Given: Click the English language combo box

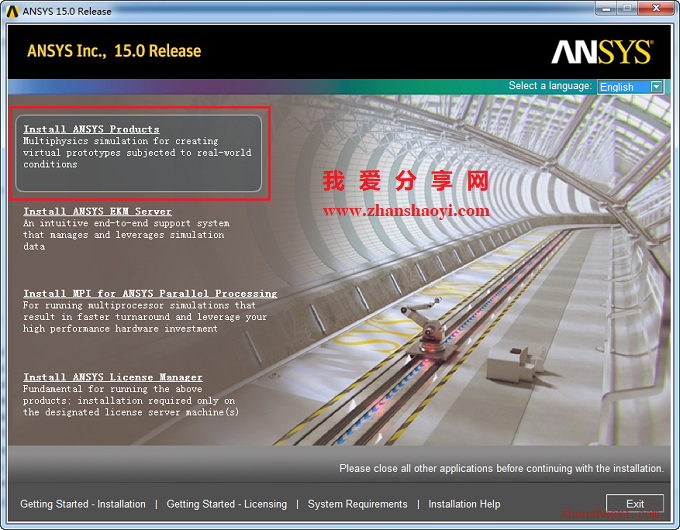Looking at the screenshot, I should tap(630, 87).
